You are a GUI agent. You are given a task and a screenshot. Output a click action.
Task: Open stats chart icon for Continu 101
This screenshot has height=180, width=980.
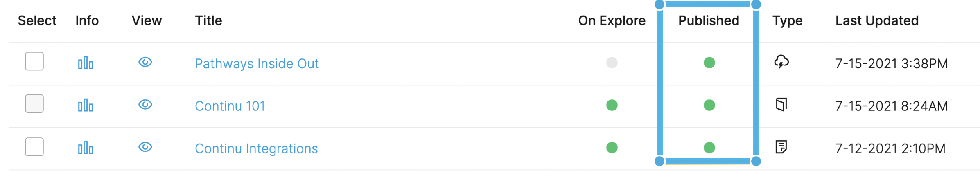pos(86,106)
